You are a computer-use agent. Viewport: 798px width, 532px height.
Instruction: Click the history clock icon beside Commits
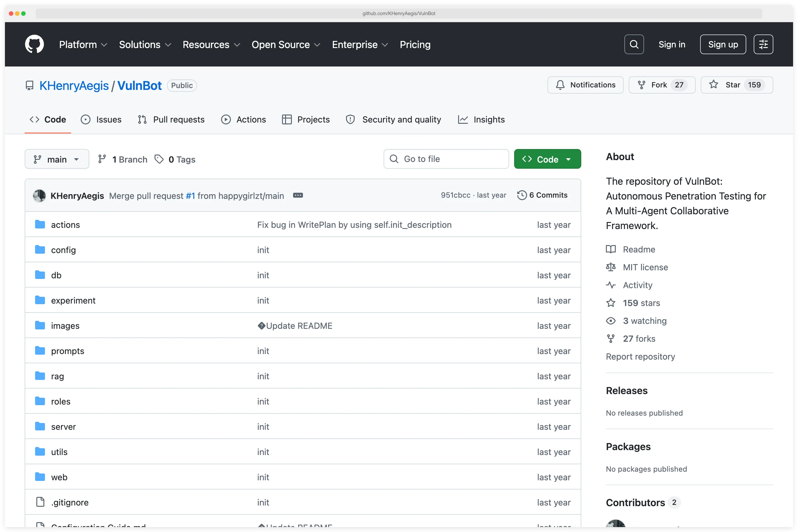pyautogui.click(x=522, y=195)
